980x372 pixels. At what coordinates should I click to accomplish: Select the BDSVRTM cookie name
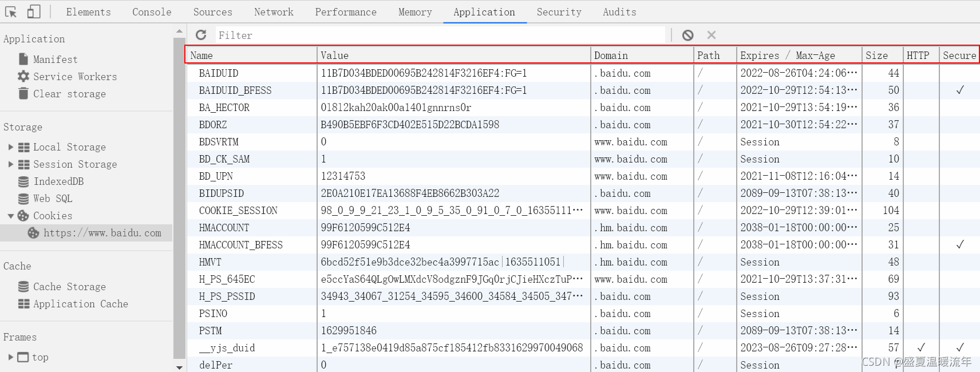(x=219, y=141)
